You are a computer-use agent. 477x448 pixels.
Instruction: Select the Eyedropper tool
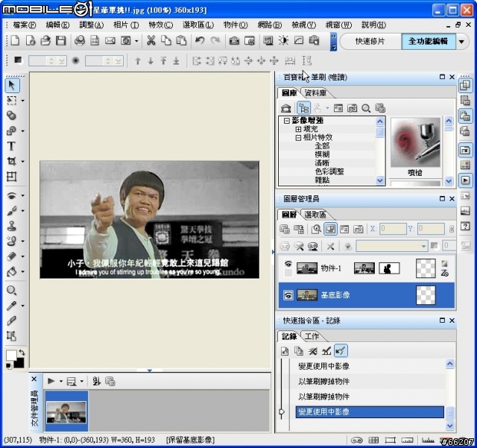11,306
